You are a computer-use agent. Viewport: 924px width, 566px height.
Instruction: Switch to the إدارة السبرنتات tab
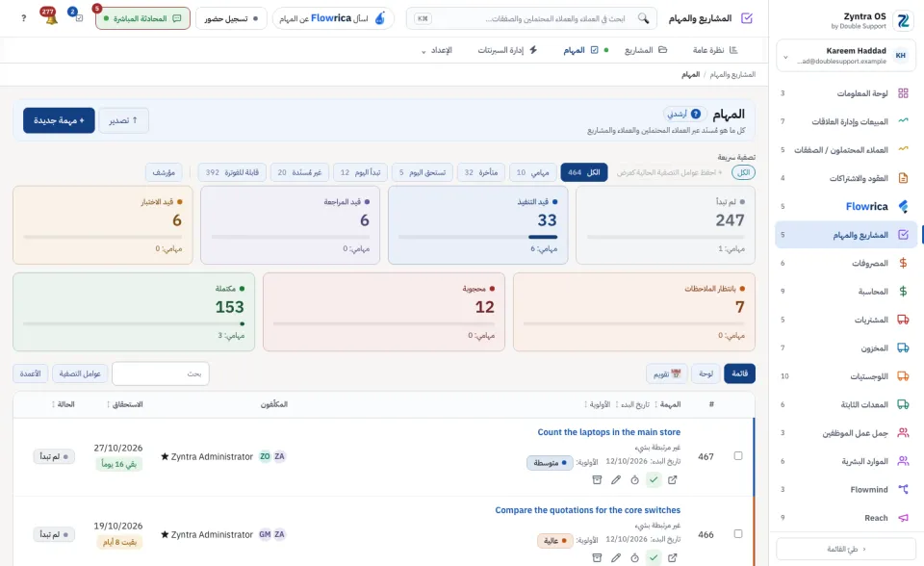pos(507,50)
